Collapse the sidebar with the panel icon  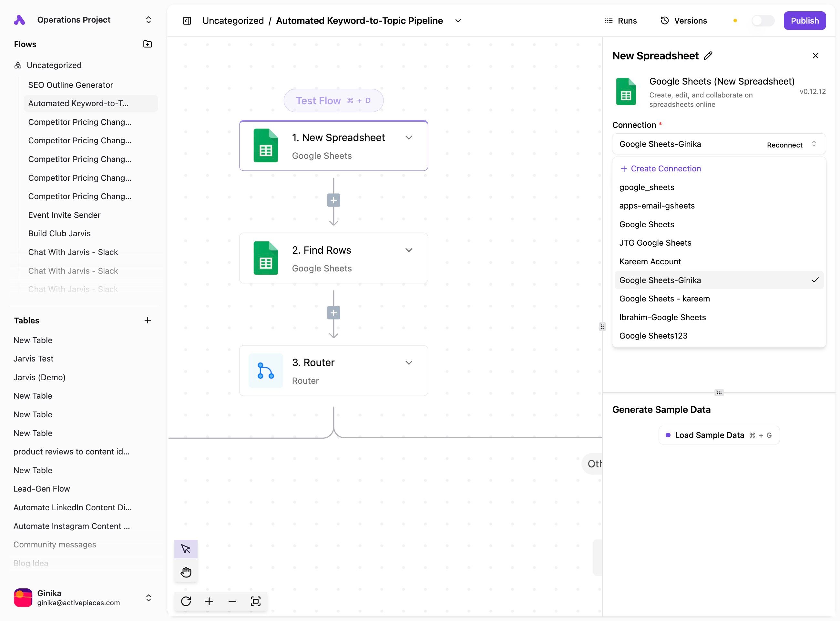tap(187, 21)
